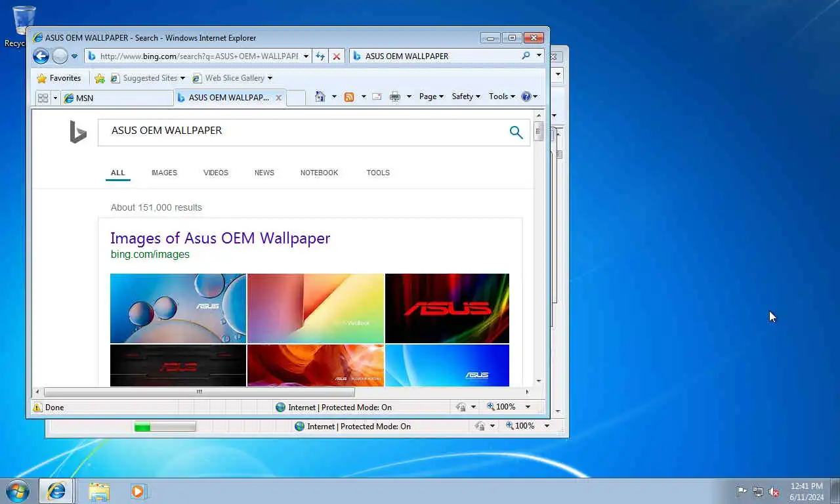Image resolution: width=840 pixels, height=504 pixels.
Task: Click the status bar warning icon beside Done
Action: [37, 408]
